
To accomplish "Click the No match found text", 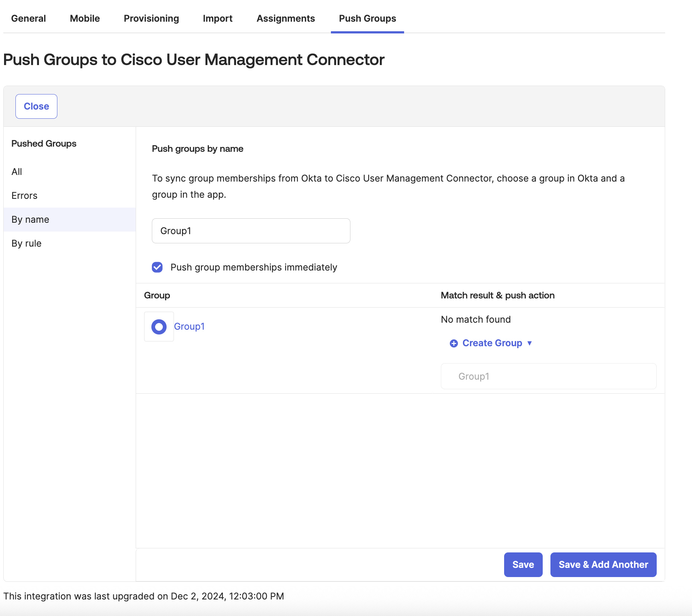I will pyautogui.click(x=476, y=319).
